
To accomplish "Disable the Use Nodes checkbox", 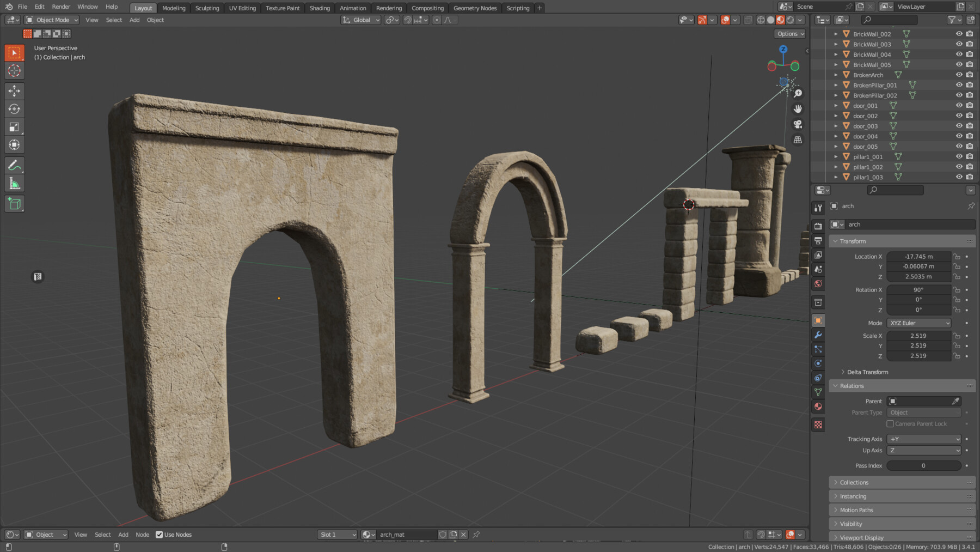I will (x=160, y=535).
